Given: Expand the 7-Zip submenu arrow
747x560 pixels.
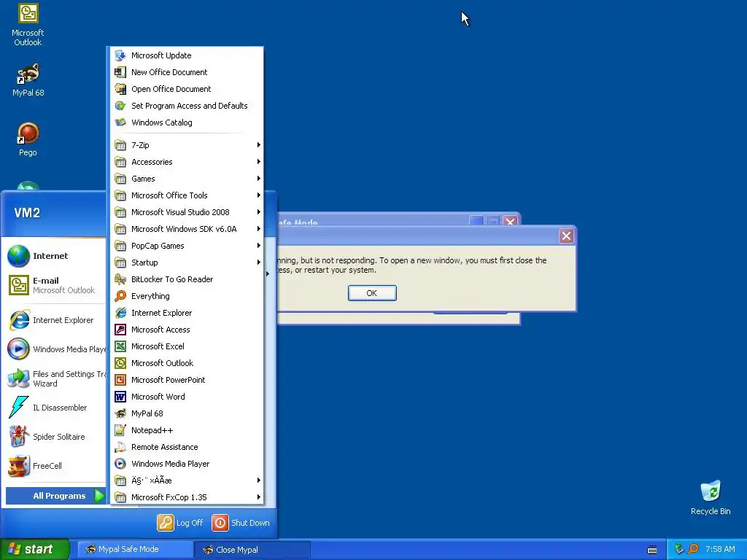Looking at the screenshot, I should pos(259,145).
